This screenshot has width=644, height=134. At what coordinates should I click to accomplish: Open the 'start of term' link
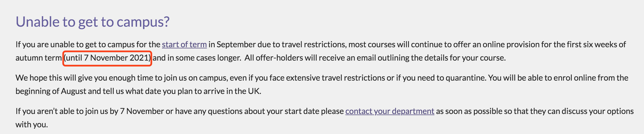[x=184, y=44]
